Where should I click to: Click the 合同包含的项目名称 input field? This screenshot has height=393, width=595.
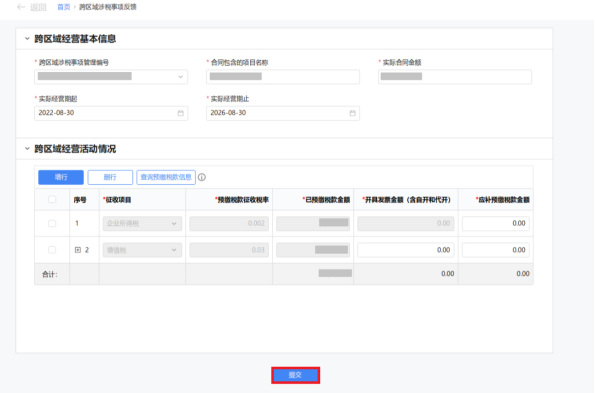(283, 77)
